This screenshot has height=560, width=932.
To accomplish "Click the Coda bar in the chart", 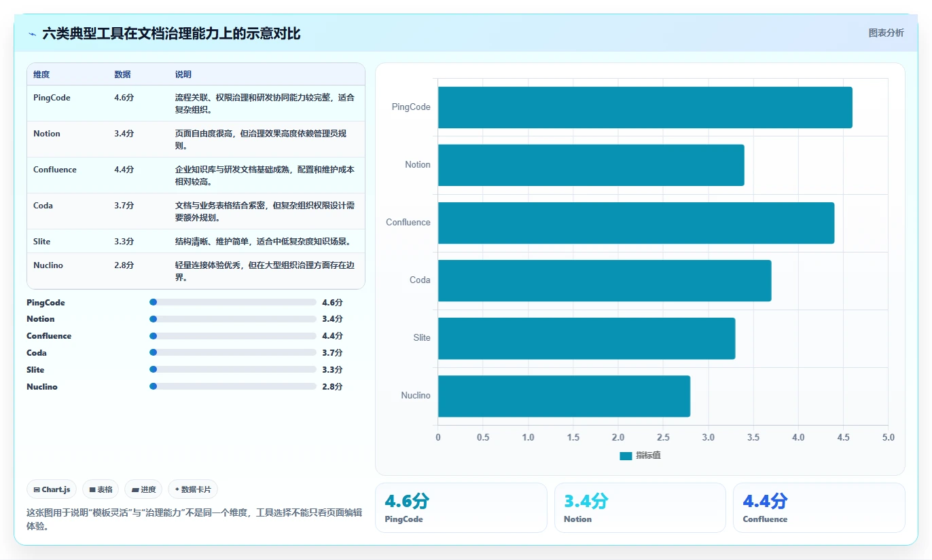I will pos(605,280).
